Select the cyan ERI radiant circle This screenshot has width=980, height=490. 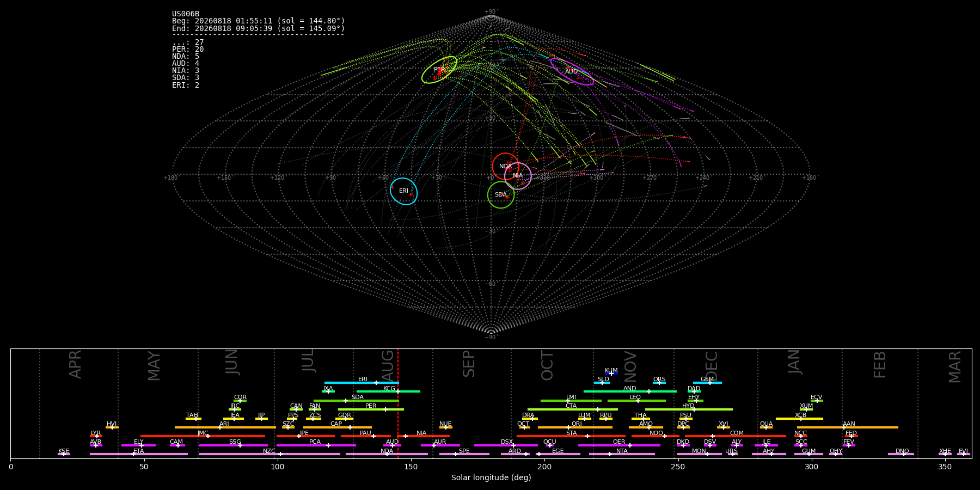click(403, 191)
